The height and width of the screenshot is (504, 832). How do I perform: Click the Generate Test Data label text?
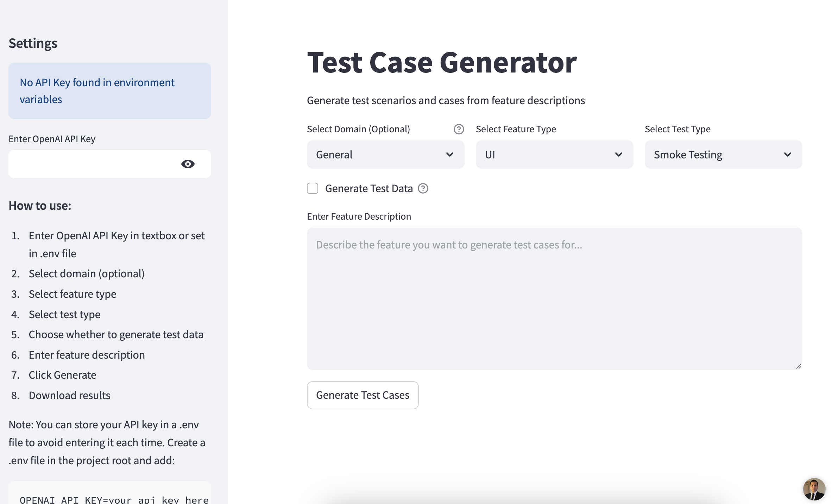(368, 189)
